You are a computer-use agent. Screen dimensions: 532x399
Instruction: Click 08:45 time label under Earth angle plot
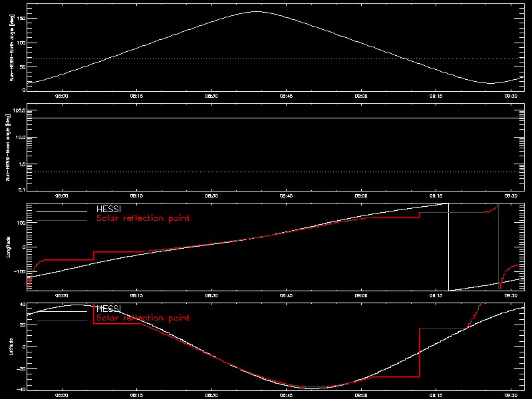coord(287,96)
